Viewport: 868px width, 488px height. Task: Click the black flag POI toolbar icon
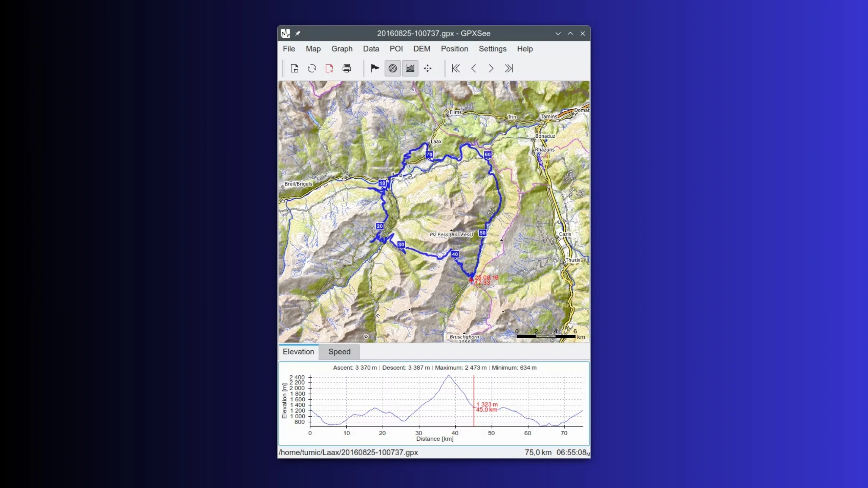tap(375, 68)
